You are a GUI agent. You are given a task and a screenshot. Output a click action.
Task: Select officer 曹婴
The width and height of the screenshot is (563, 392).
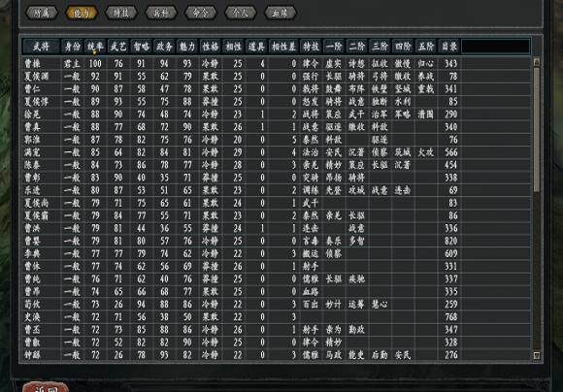276,241
